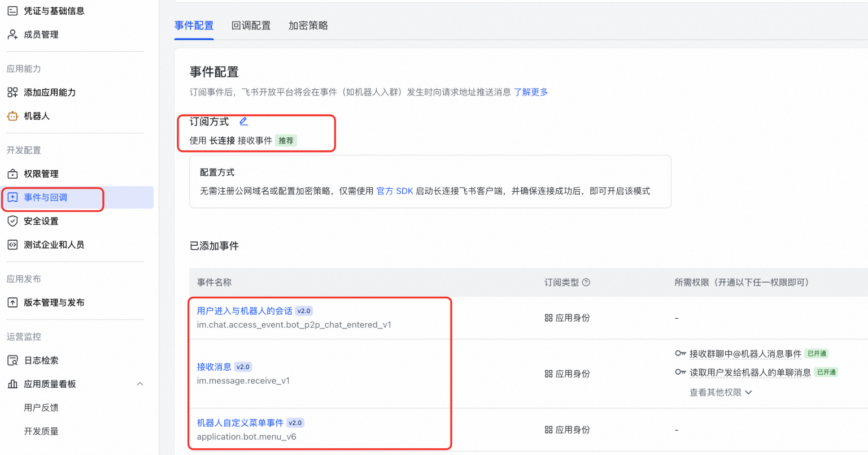Viewport: 868px width, 455px height.
Task: Open 安全设置 in the sidebar
Action: 41,221
